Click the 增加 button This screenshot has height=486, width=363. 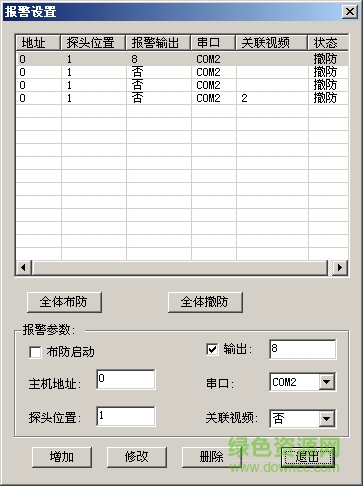(x=62, y=457)
